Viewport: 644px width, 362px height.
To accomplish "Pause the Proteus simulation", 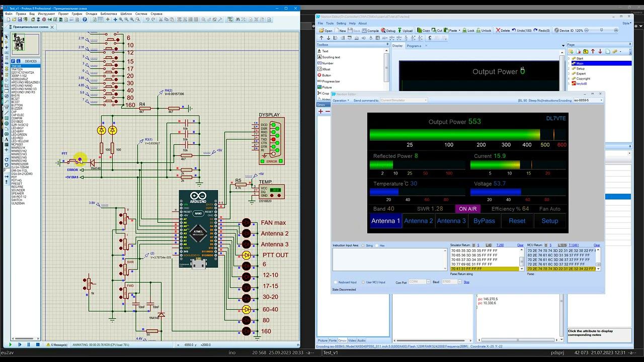I will [29, 344].
